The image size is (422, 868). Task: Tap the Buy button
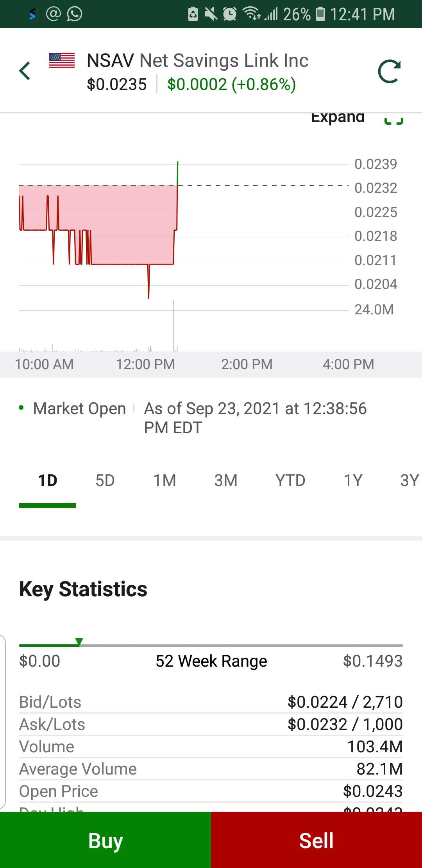[105, 840]
